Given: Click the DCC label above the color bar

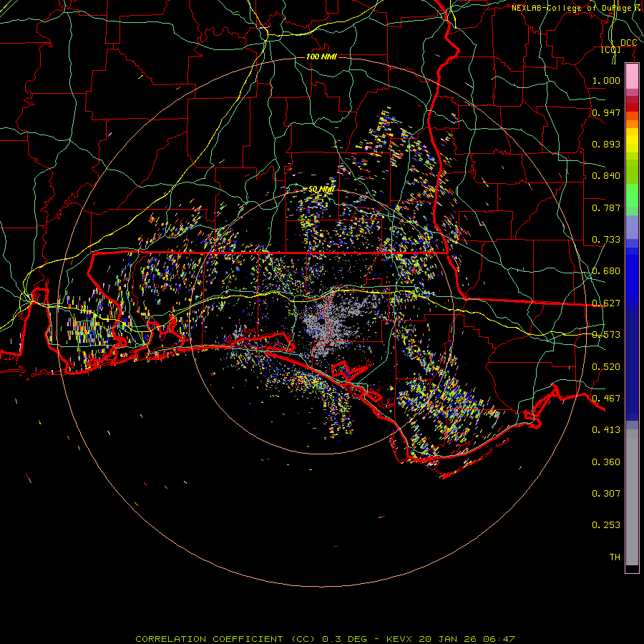Looking at the screenshot, I should pyautogui.click(x=628, y=43).
